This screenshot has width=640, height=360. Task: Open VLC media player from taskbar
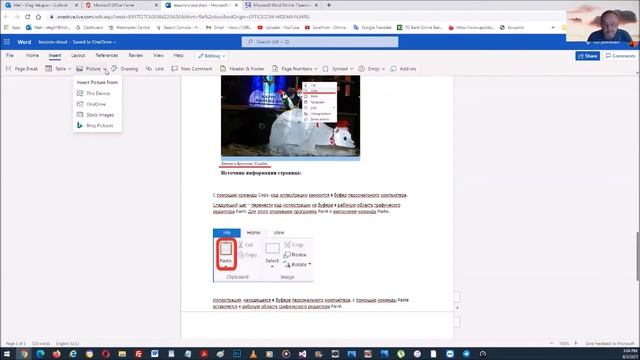253,354
